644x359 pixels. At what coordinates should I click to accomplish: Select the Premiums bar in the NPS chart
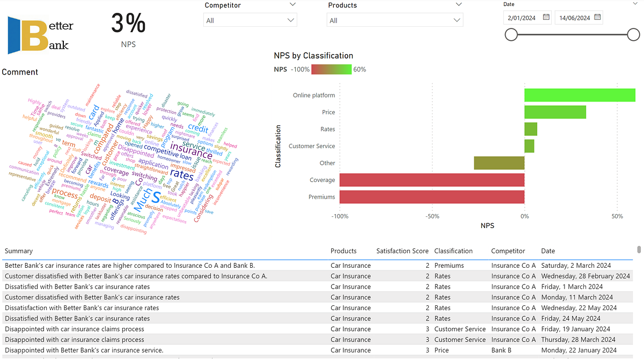[x=433, y=196]
